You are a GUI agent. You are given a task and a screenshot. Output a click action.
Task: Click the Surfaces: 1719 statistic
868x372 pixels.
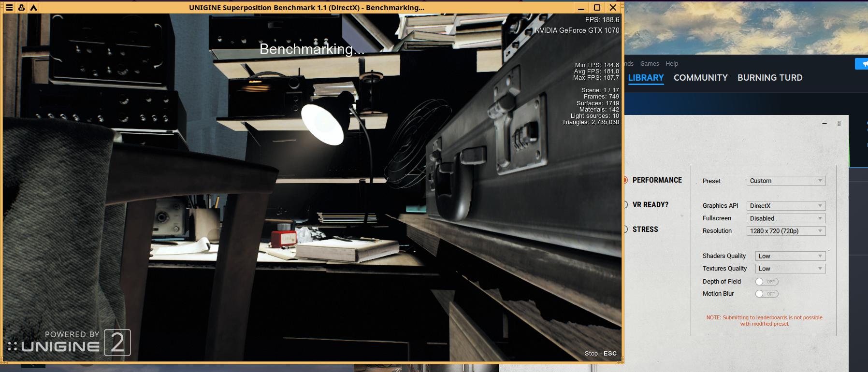pyautogui.click(x=598, y=103)
